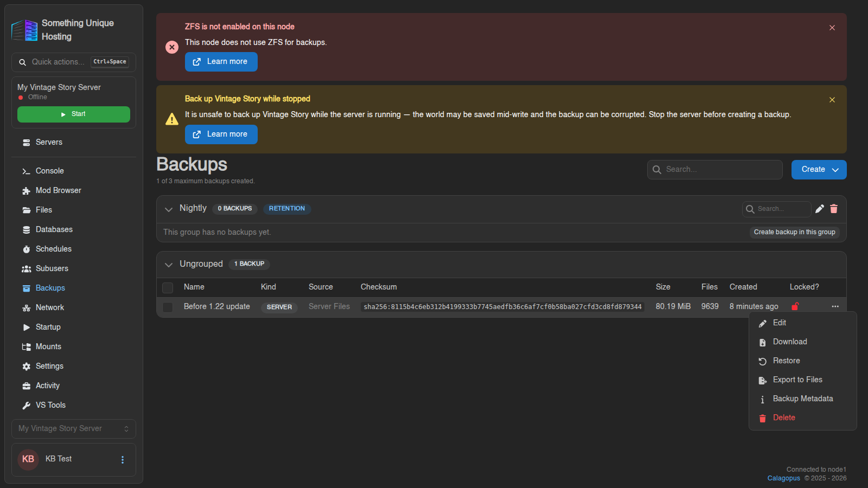Open Network settings page
Screen dimensions: 868x488
(74, 307)
